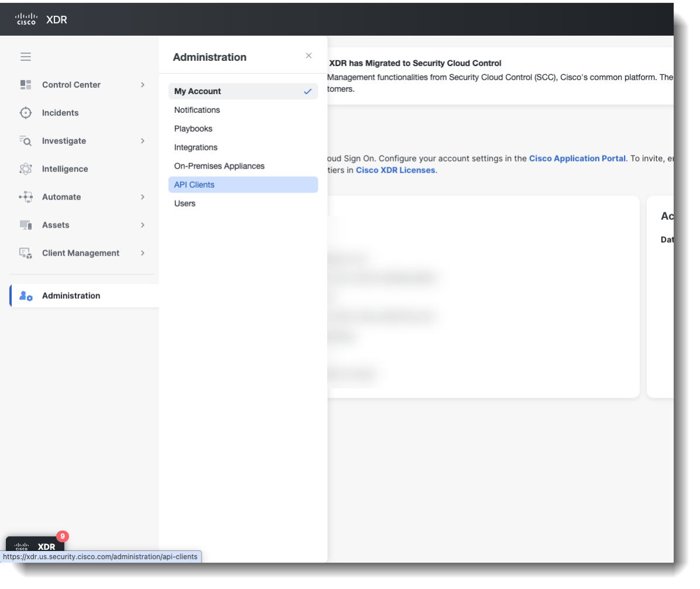This screenshot has height=589, width=700.
Task: Click the Investigate search icon
Action: click(26, 141)
